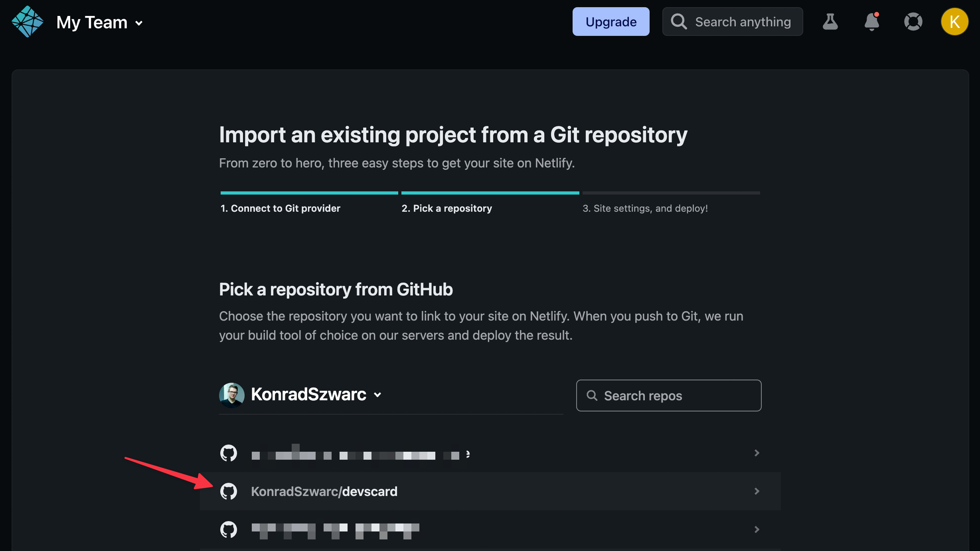Click the Netlify logo icon
Viewport: 980px width, 551px height.
pos(27,22)
